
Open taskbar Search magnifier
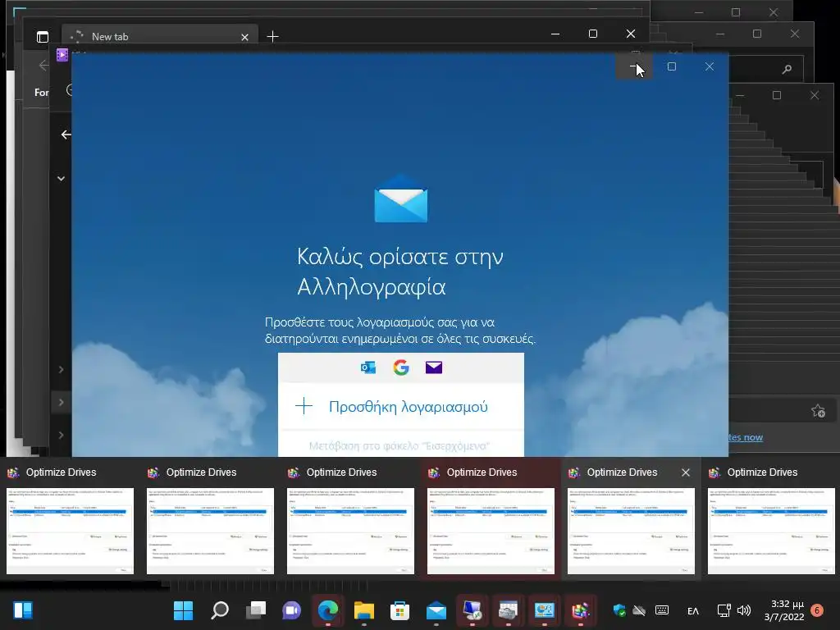[x=220, y=610]
